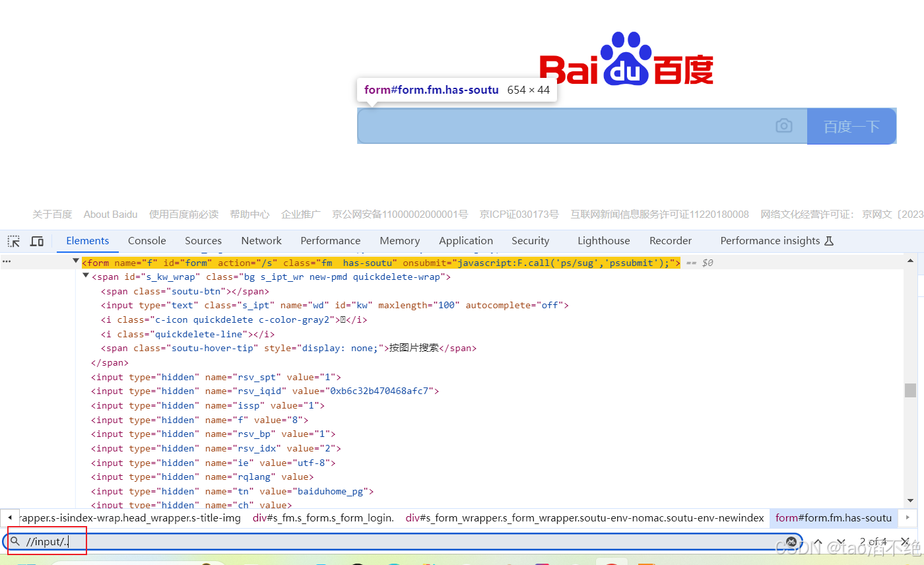Click the span id="s_kw_wrap" DOM row
This screenshot has height=565, width=924.
[271, 277]
